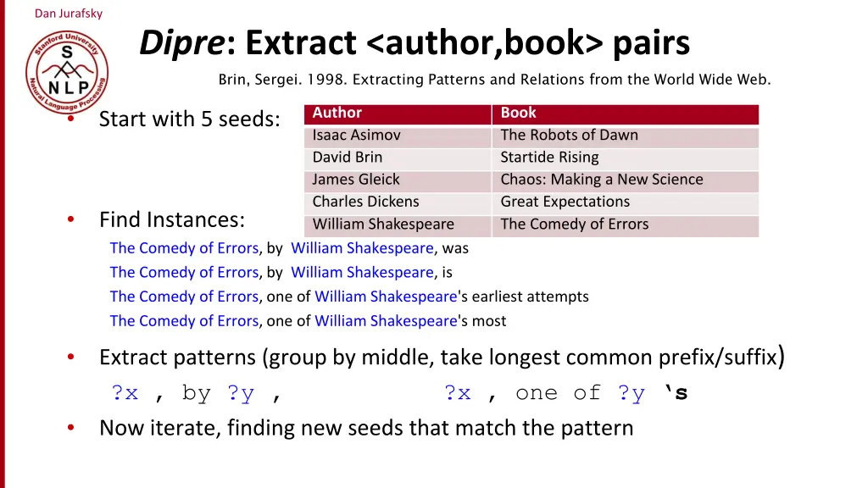Click William Shakespeare before 's earliest attempts
868x488 pixels.
386,297
